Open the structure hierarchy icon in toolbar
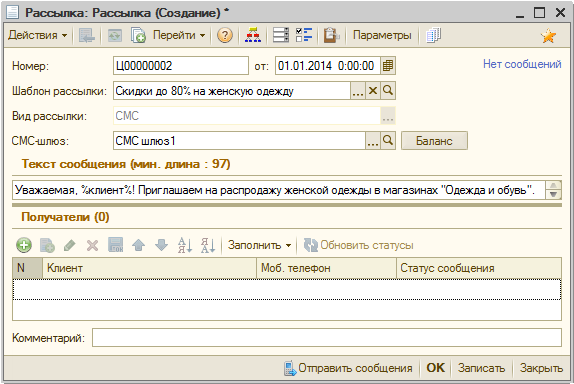The image size is (574, 384). [253, 36]
